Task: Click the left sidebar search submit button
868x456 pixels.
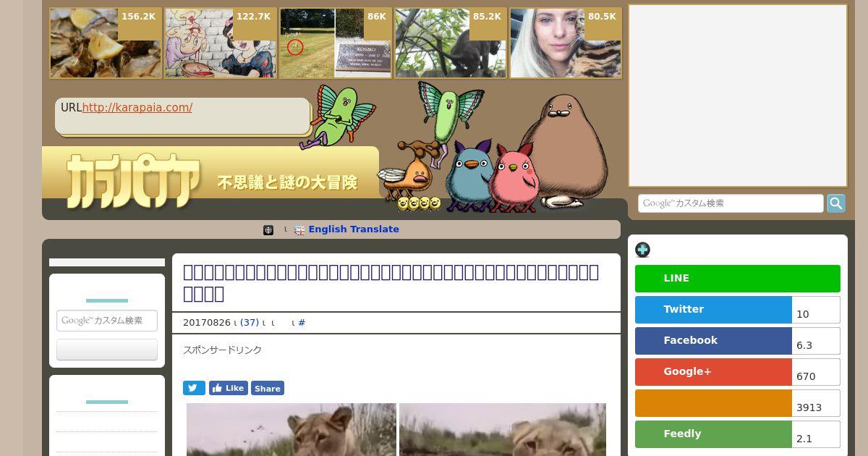Action: [x=107, y=350]
